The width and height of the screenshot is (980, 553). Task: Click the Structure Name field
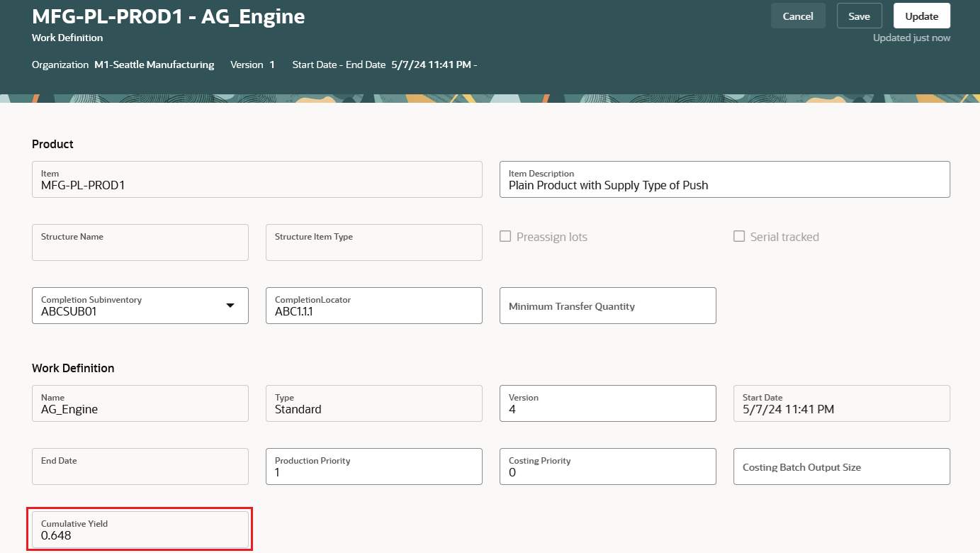[140, 242]
